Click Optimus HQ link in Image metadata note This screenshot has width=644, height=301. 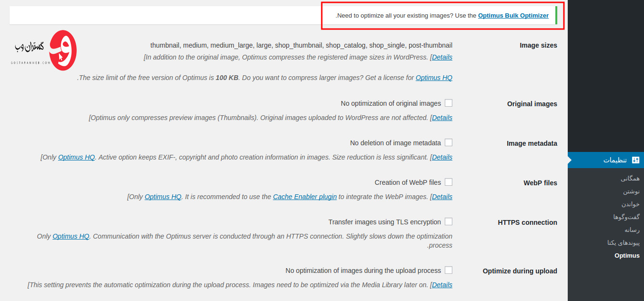click(76, 157)
